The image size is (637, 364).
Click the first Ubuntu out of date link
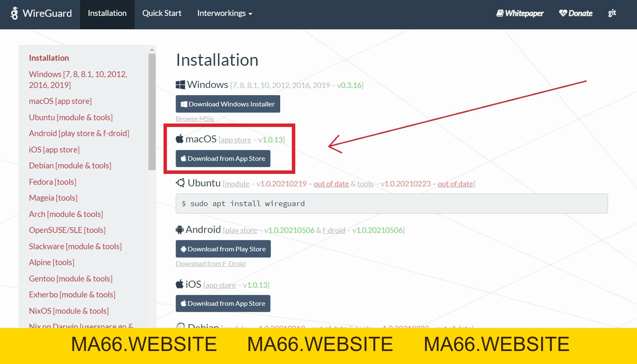click(331, 184)
